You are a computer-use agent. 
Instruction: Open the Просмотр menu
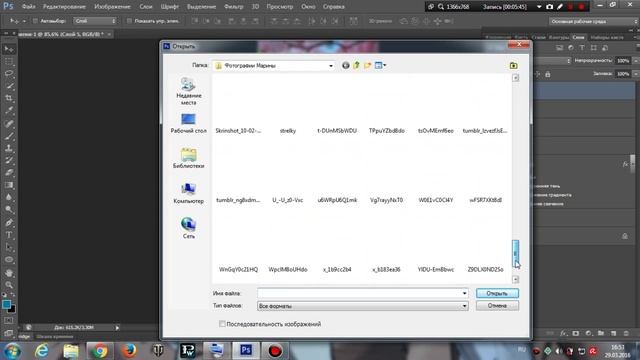[280, 7]
